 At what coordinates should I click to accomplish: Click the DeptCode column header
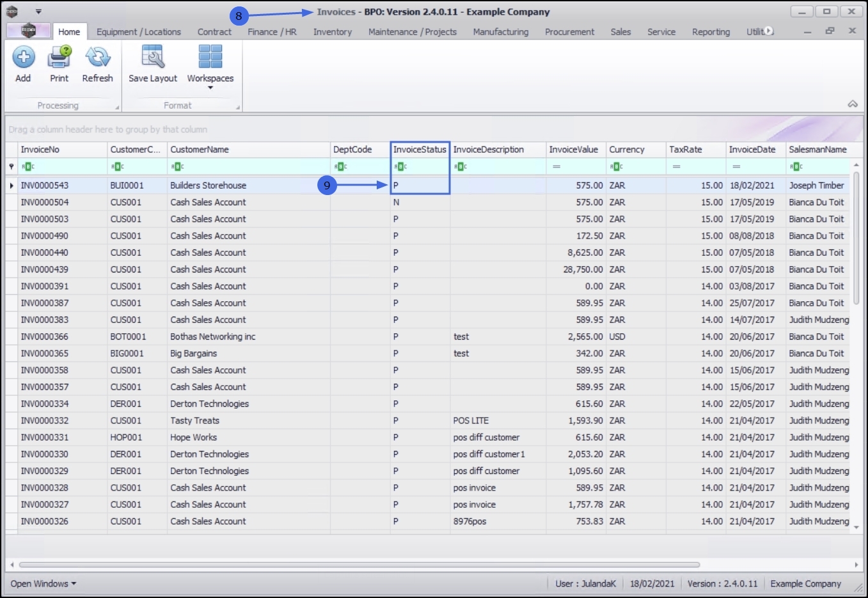360,150
